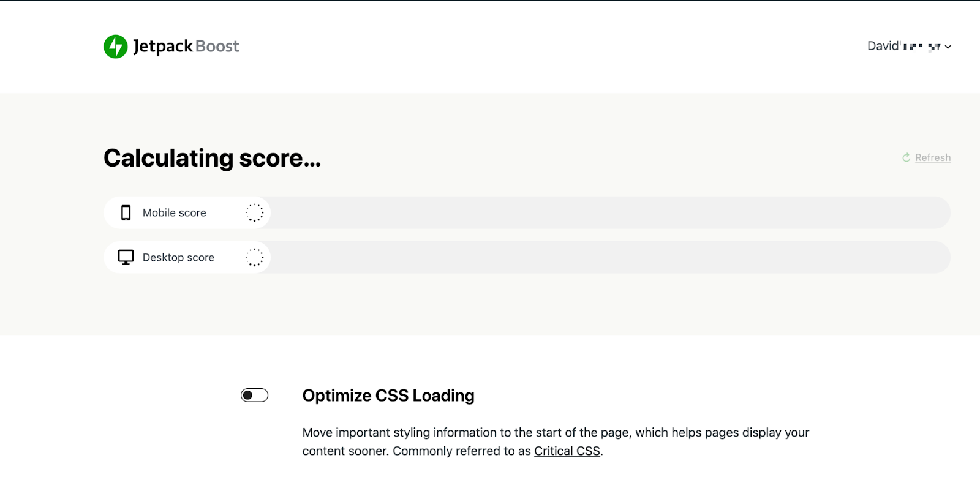
Task: Click the Calculating score heading
Action: 212,158
